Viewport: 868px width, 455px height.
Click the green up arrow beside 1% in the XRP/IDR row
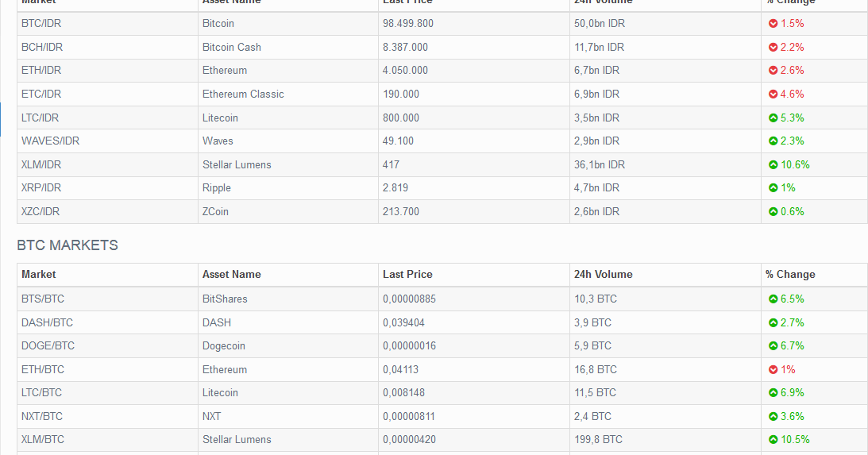(x=773, y=187)
